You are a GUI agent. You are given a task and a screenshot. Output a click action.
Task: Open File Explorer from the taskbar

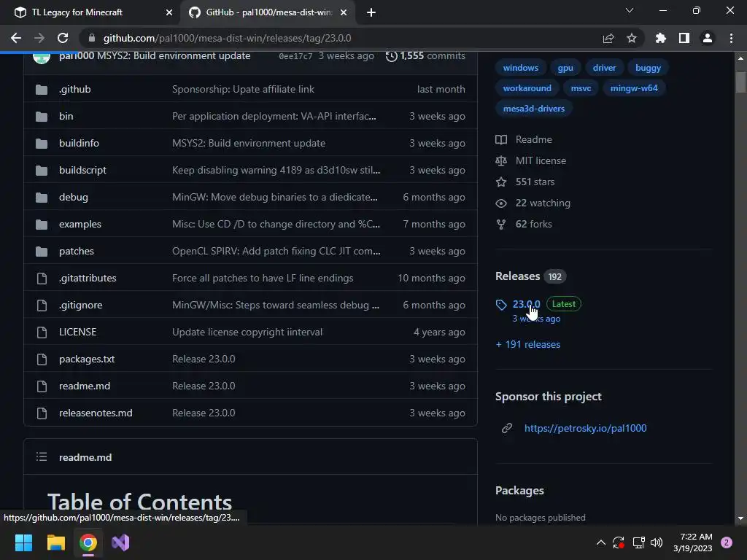pyautogui.click(x=55, y=542)
